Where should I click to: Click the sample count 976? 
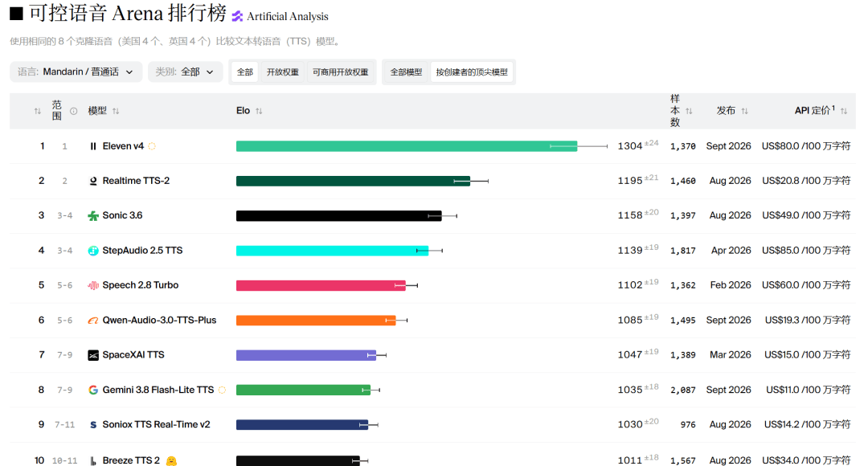tap(688, 425)
